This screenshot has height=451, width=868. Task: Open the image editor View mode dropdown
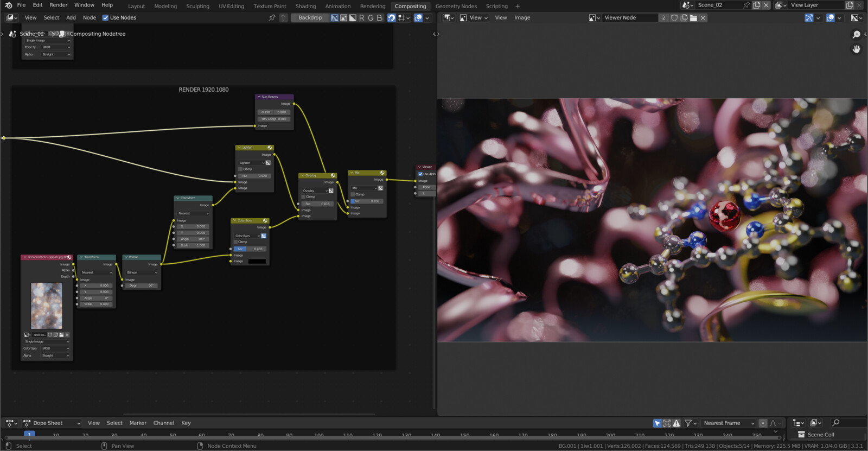click(x=474, y=18)
